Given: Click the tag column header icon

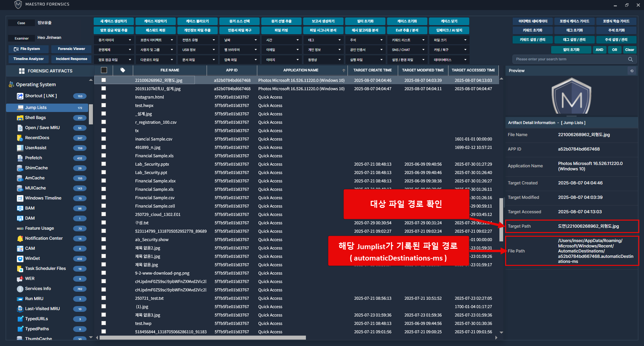Looking at the screenshot, I should pos(123,70).
